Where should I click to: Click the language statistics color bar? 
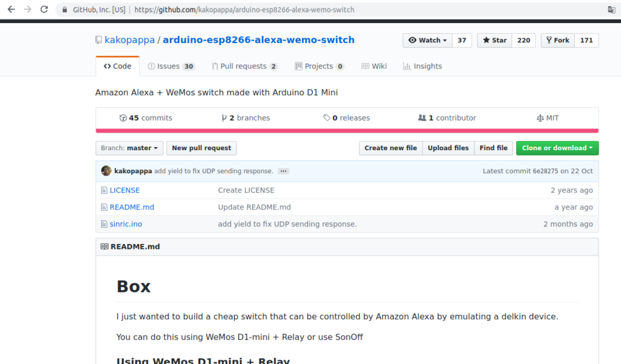point(347,131)
